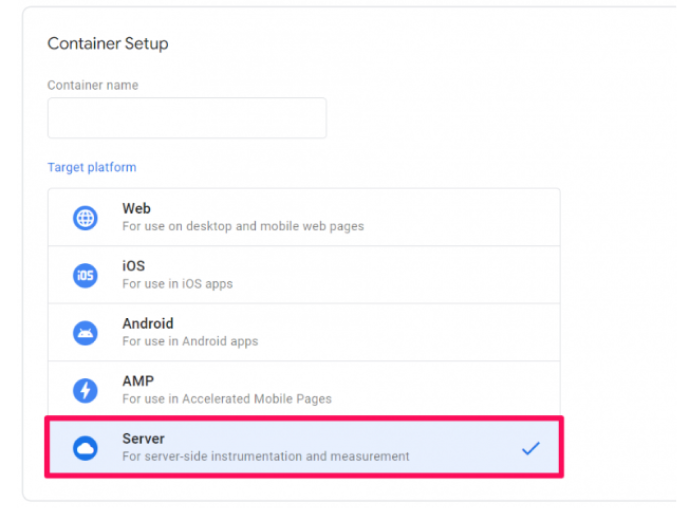Choose the Android platform title

pos(148,323)
